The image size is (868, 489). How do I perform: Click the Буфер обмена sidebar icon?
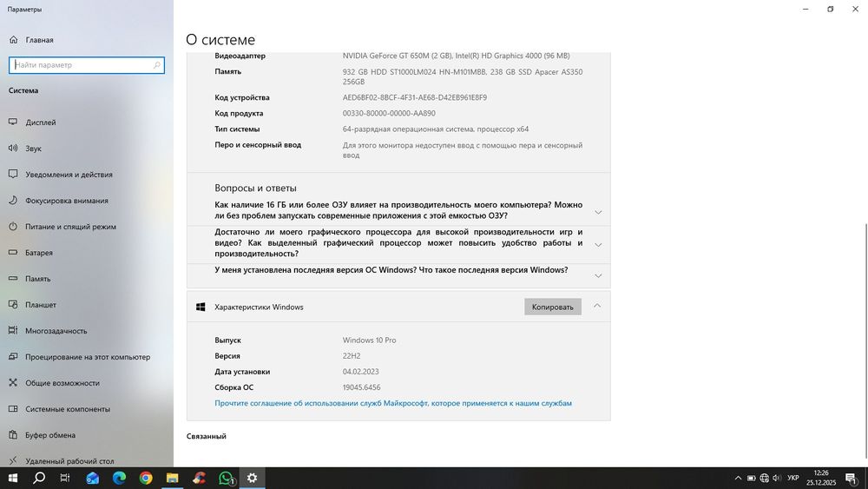pos(13,435)
